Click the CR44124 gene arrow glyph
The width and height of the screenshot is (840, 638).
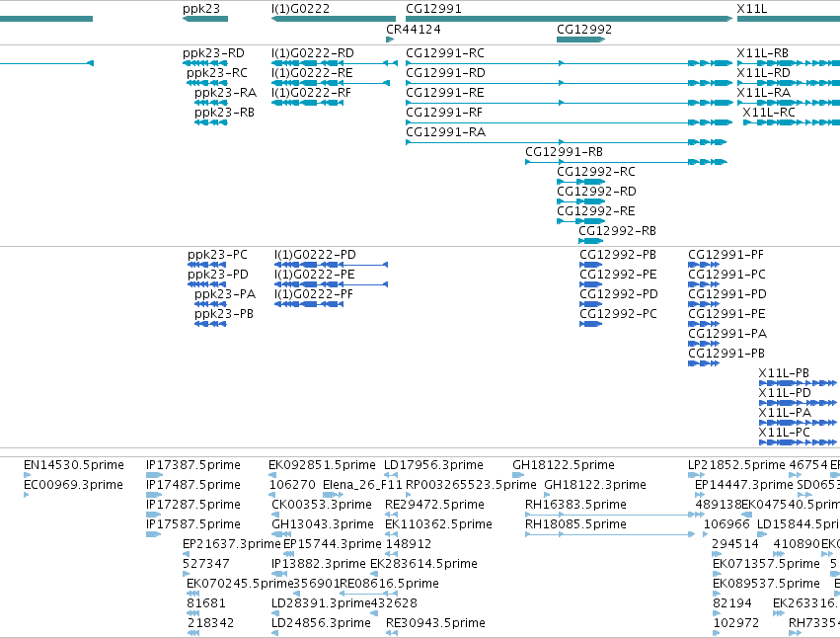(x=390, y=40)
